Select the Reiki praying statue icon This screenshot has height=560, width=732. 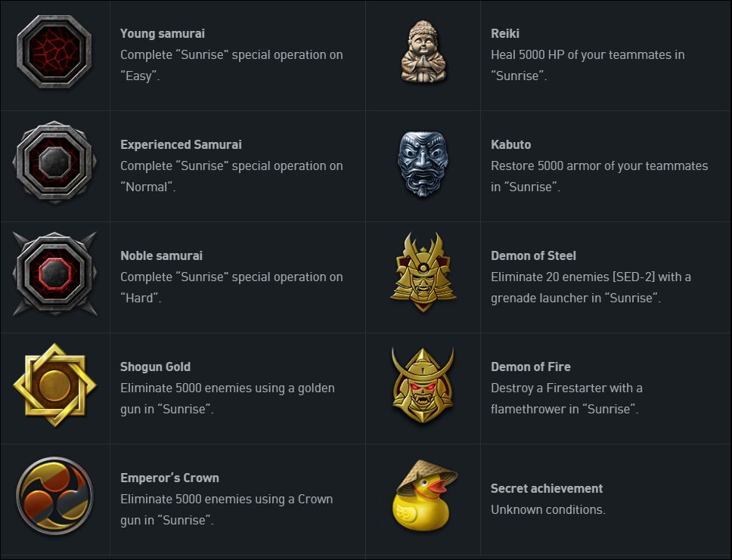coord(423,51)
